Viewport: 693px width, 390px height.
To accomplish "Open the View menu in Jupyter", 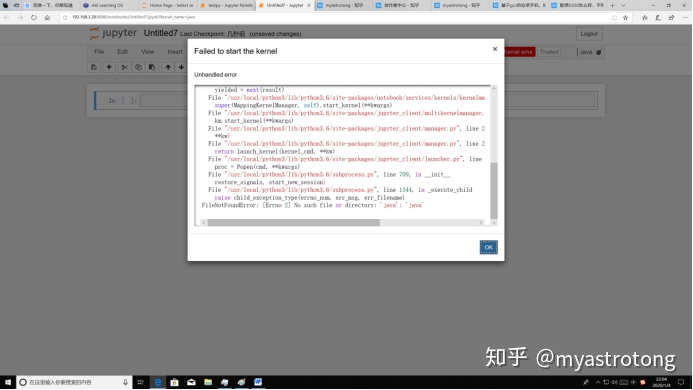I will tap(147, 52).
